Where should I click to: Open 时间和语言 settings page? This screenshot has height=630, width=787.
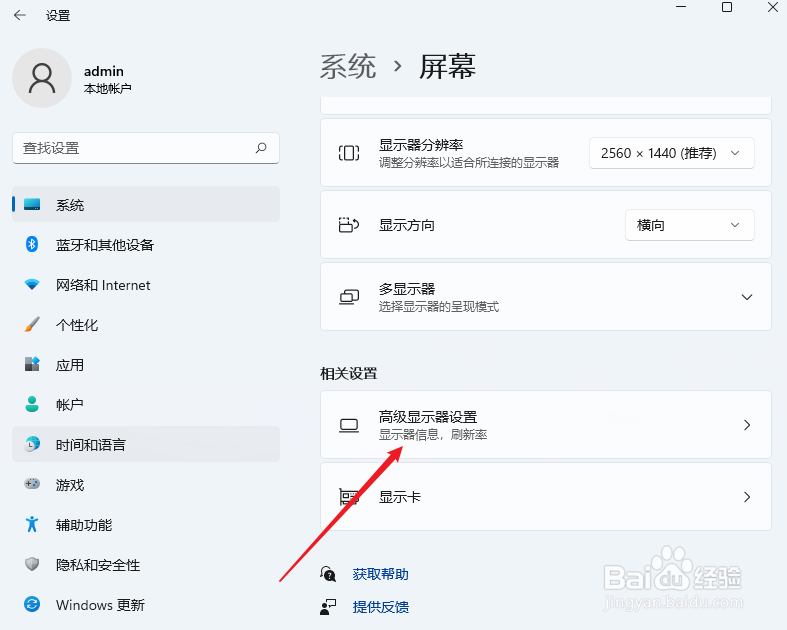tap(146, 444)
